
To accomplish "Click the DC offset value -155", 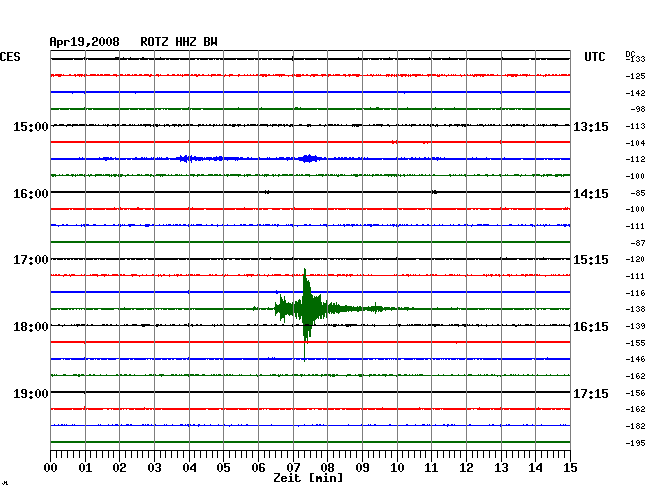I will [x=635, y=343].
